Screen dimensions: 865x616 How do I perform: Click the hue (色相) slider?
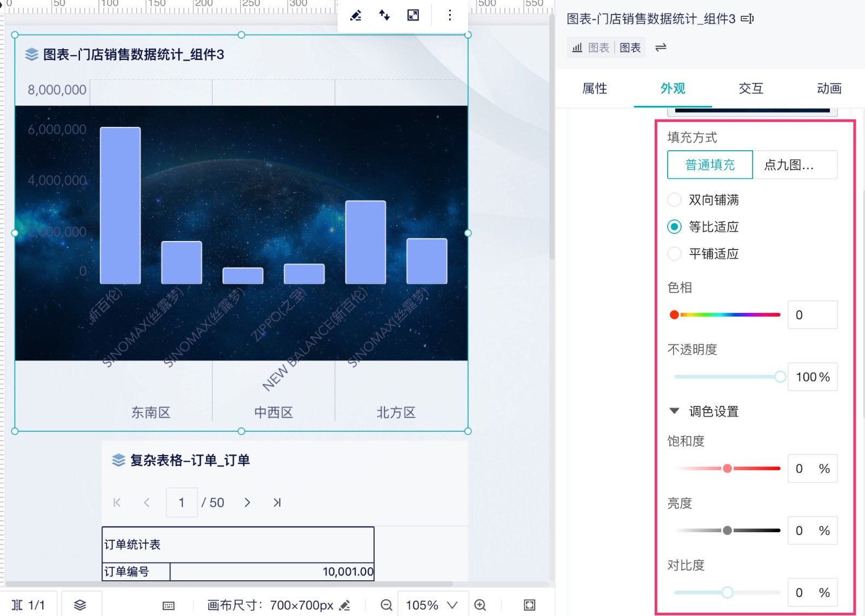coord(726,314)
